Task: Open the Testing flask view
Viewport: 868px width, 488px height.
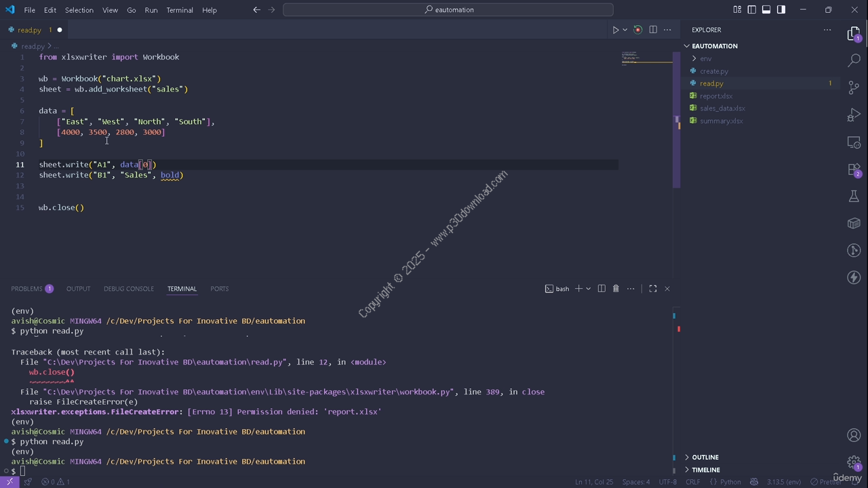Action: tap(854, 197)
